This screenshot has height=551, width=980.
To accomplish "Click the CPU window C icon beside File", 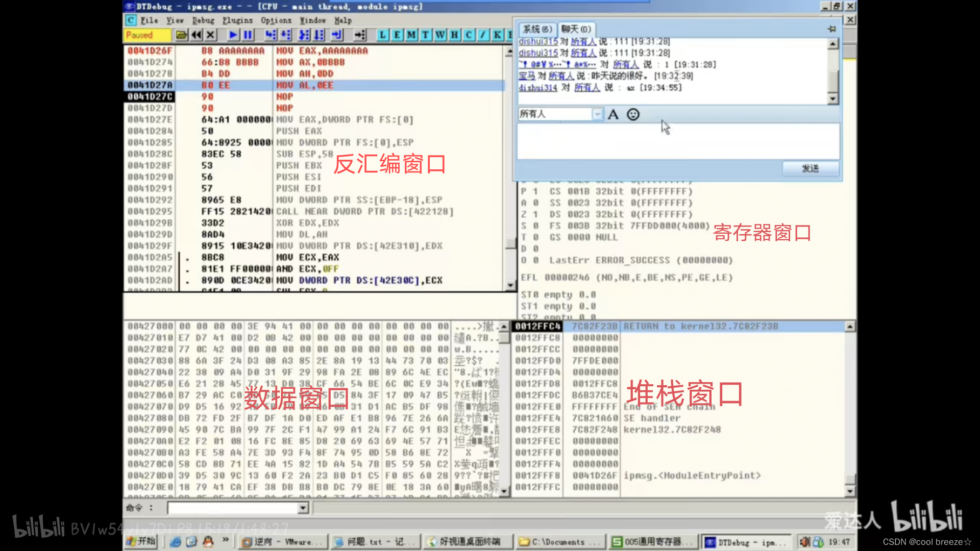I will pyautogui.click(x=131, y=20).
